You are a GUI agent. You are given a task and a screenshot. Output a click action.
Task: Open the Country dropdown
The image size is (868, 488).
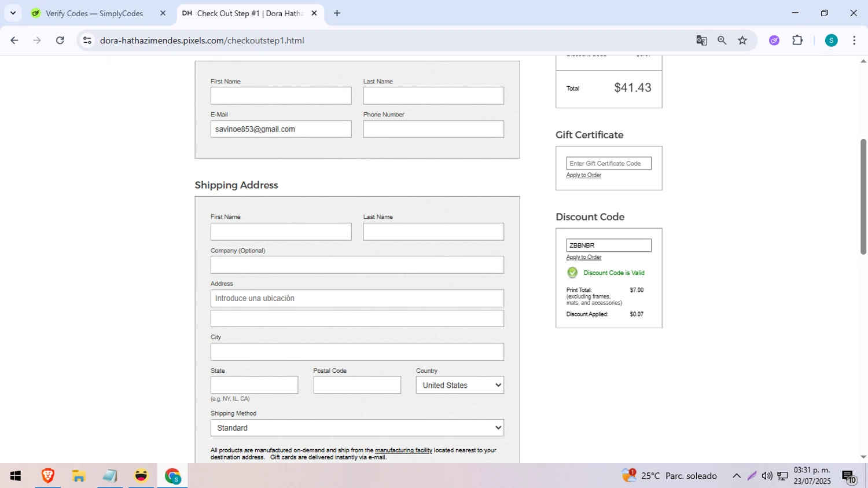click(x=460, y=385)
